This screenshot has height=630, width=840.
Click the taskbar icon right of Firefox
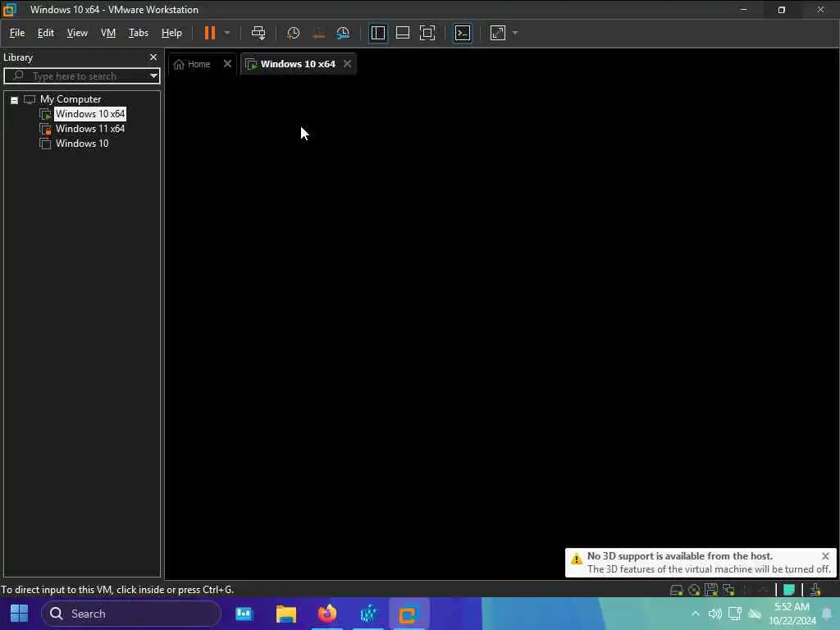pyautogui.click(x=368, y=614)
